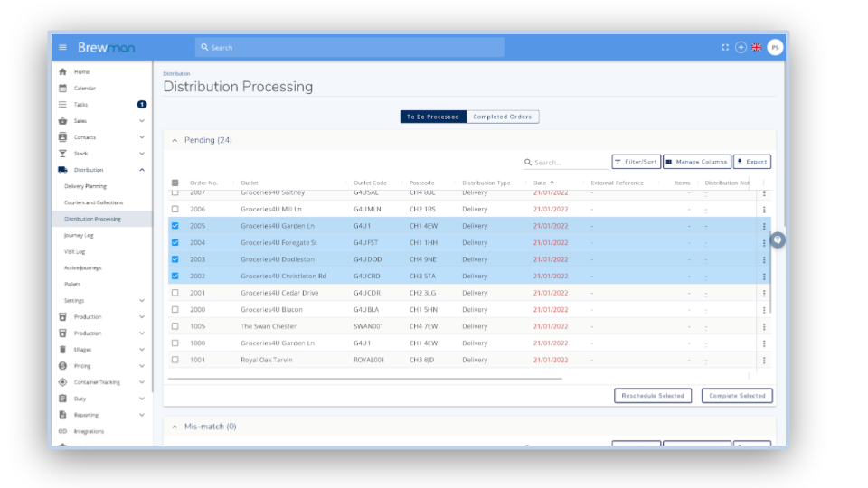Expand the Stock menu chevron
The image size is (868, 488).
point(142,154)
